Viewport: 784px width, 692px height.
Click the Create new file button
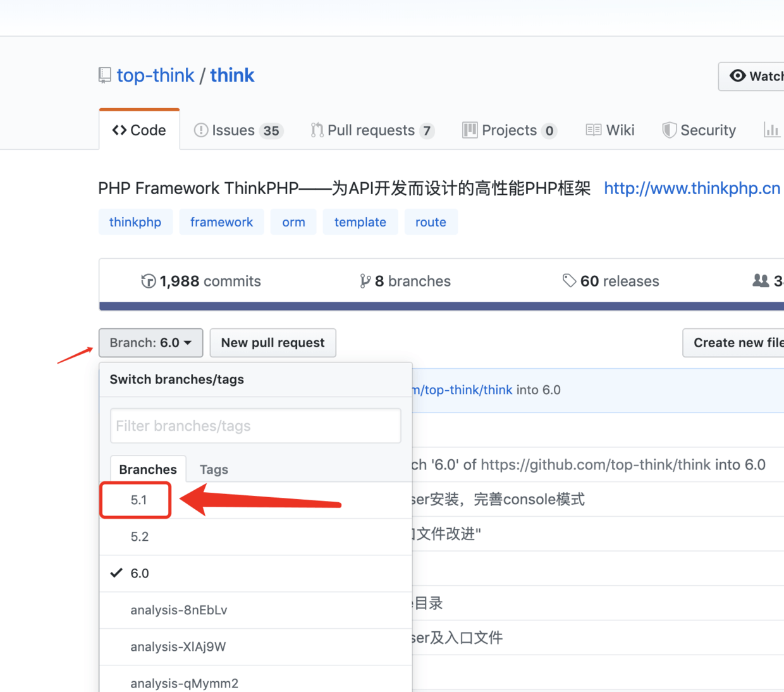coord(734,343)
